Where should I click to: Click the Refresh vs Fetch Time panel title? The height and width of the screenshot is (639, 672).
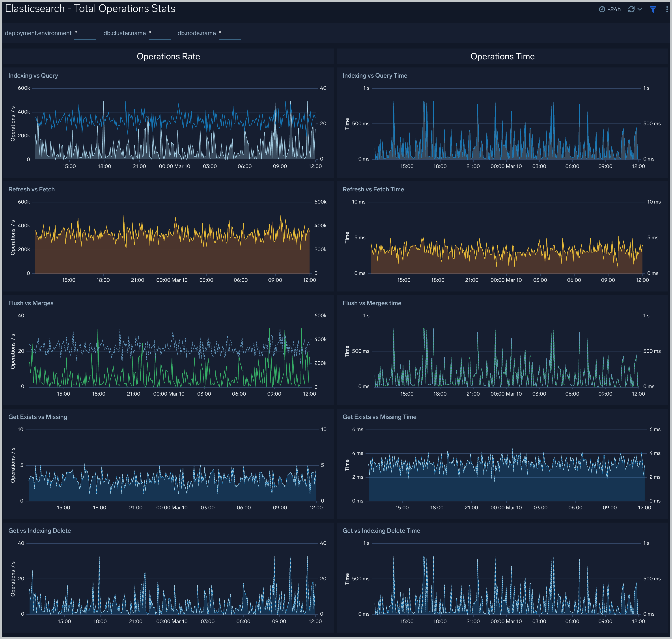(x=373, y=189)
